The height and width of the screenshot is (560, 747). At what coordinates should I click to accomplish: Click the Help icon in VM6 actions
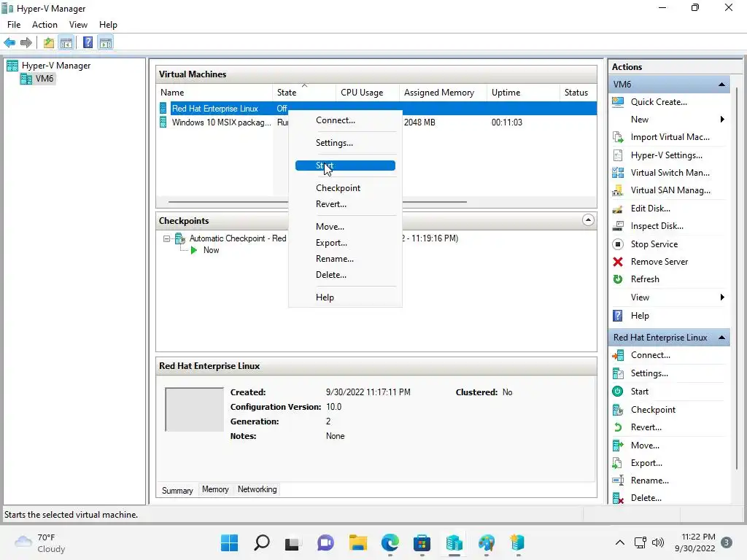coord(618,316)
